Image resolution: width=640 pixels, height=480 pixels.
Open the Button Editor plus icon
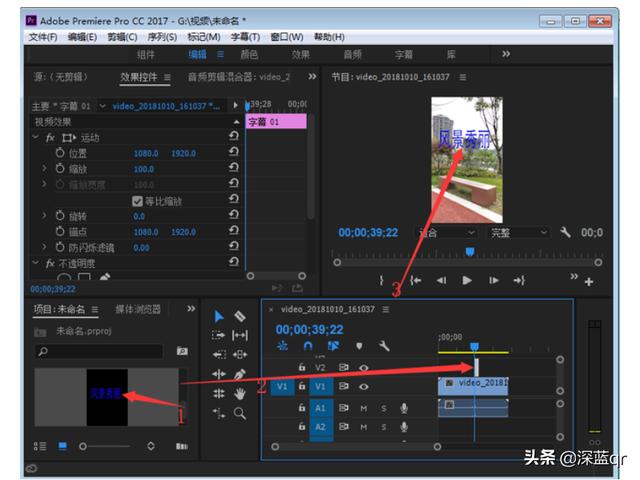(x=589, y=282)
